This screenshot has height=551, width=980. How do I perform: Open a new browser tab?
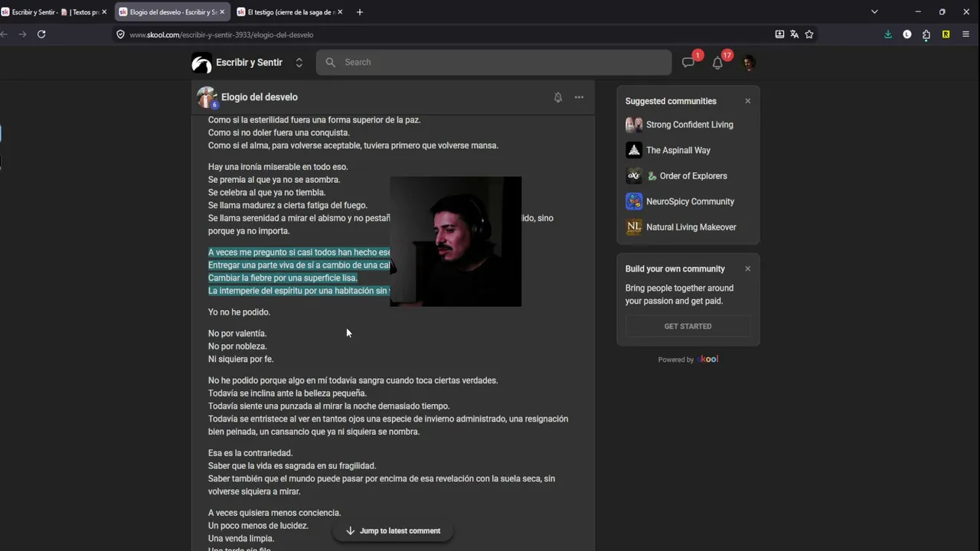click(x=360, y=12)
